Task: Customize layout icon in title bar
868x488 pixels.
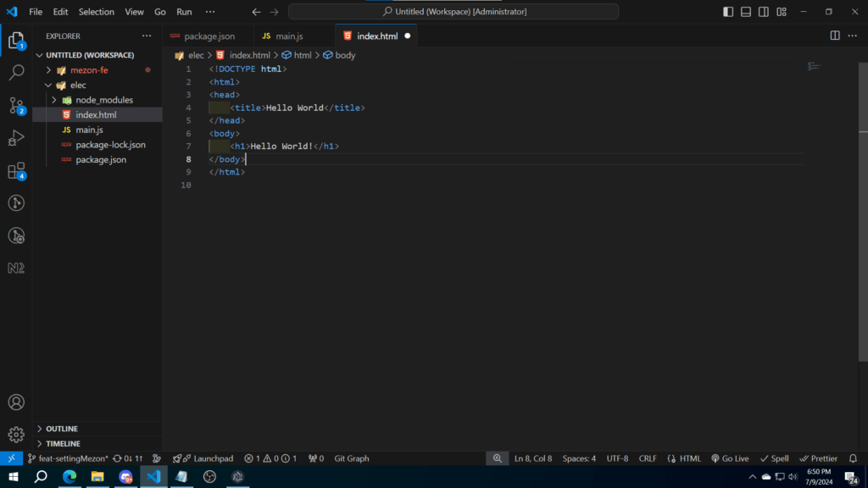Action: tap(782, 12)
